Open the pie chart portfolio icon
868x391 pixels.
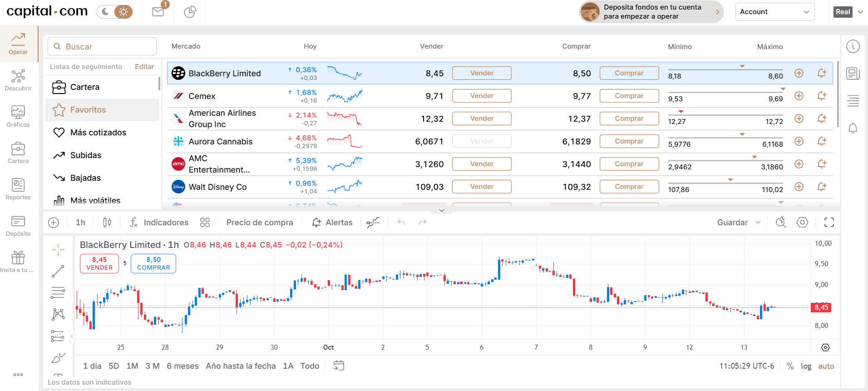click(x=190, y=12)
